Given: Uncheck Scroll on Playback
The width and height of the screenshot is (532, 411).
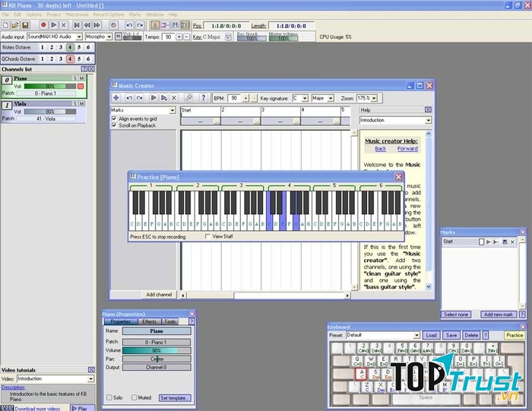Looking at the screenshot, I should coord(114,125).
